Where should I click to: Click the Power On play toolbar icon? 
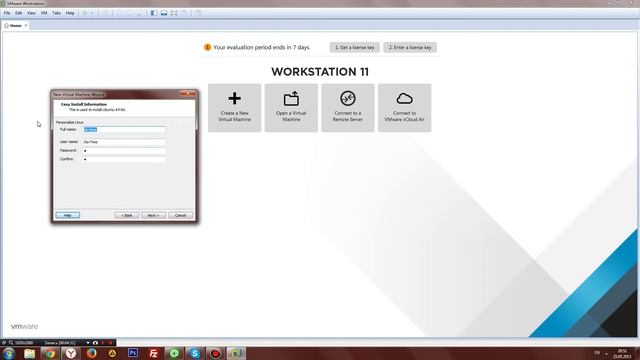85,13
